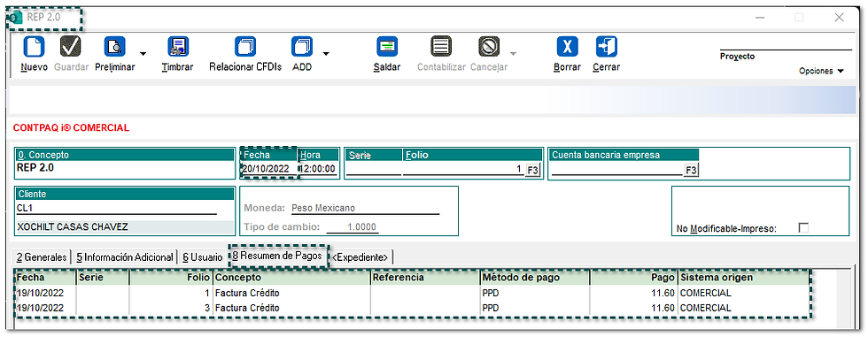Viewport: 868px width, 337px height.
Task: Click the Cuenta bancaria empresa field
Action: pyautogui.click(x=617, y=169)
